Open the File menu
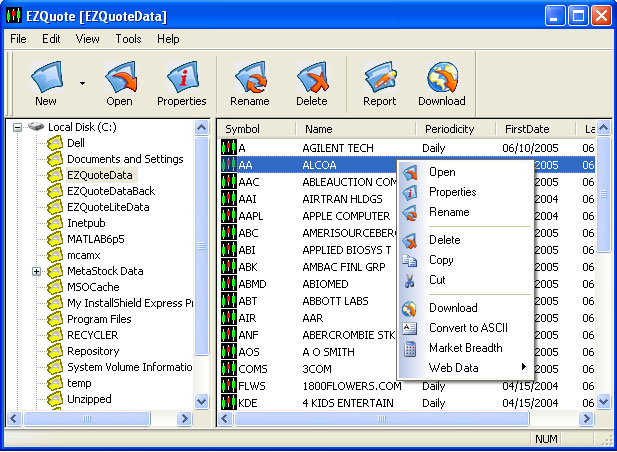This screenshot has height=452, width=617. (18, 39)
